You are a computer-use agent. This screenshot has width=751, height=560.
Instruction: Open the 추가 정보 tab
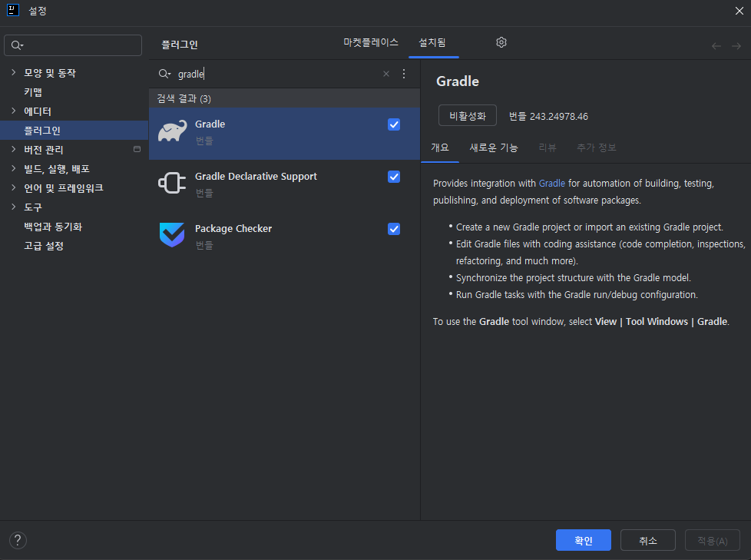pyautogui.click(x=597, y=147)
